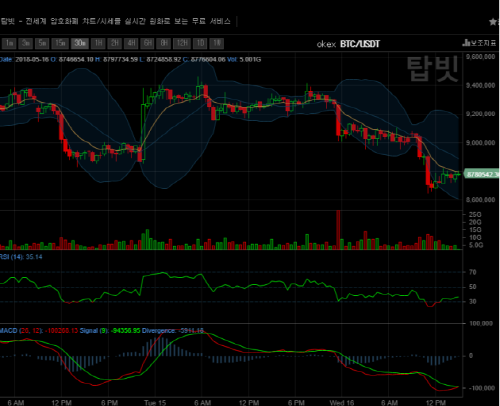The width and height of the screenshot is (500, 406).
Task: Click the 9,600,000 price axis label
Action: [480, 57]
